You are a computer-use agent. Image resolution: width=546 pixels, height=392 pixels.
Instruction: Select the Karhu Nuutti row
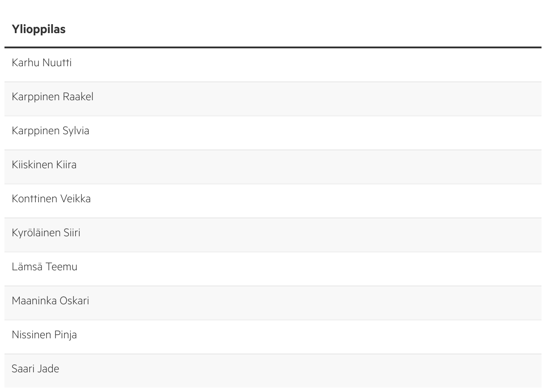point(42,63)
